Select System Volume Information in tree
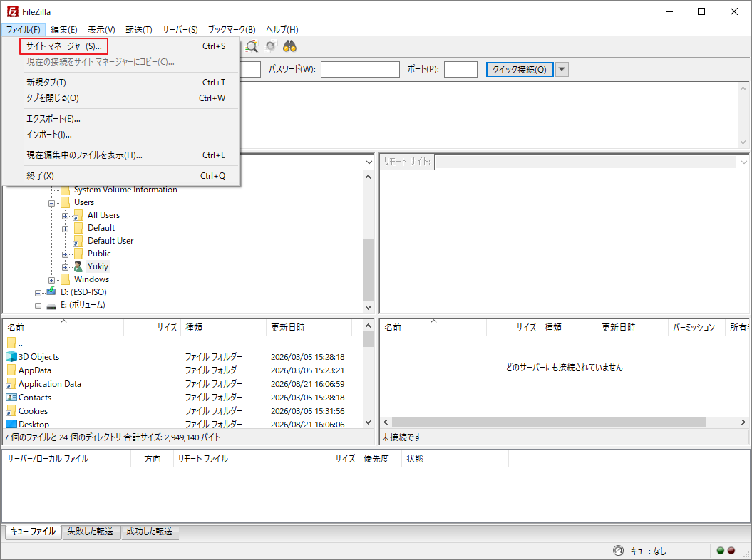Viewport: 752px width, 560px height. (x=125, y=190)
